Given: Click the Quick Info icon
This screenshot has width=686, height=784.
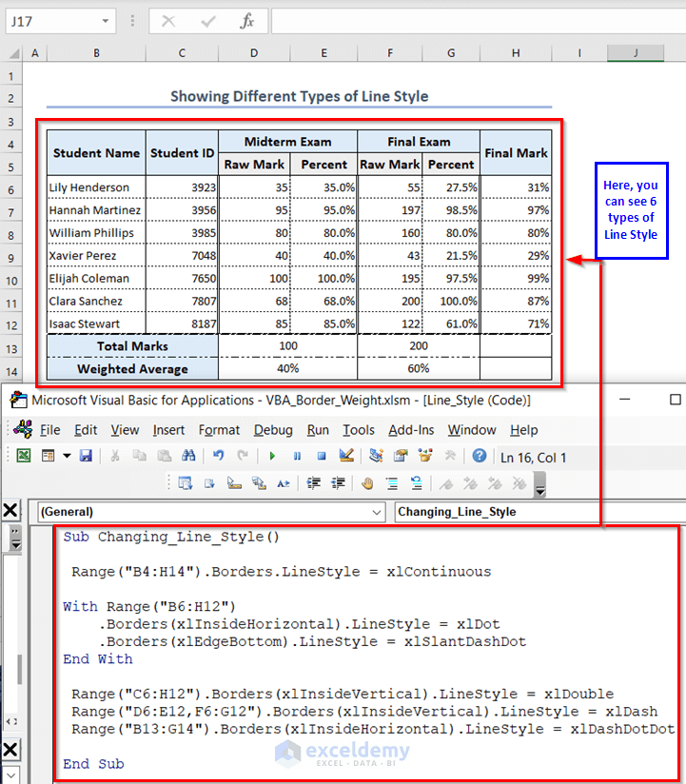Looking at the screenshot, I should pyautogui.click(x=234, y=483).
